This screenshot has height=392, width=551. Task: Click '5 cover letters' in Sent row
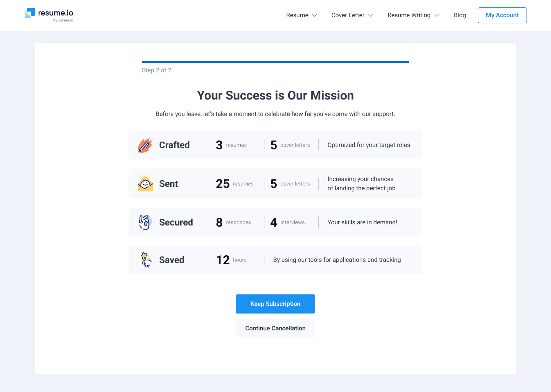pyautogui.click(x=290, y=184)
